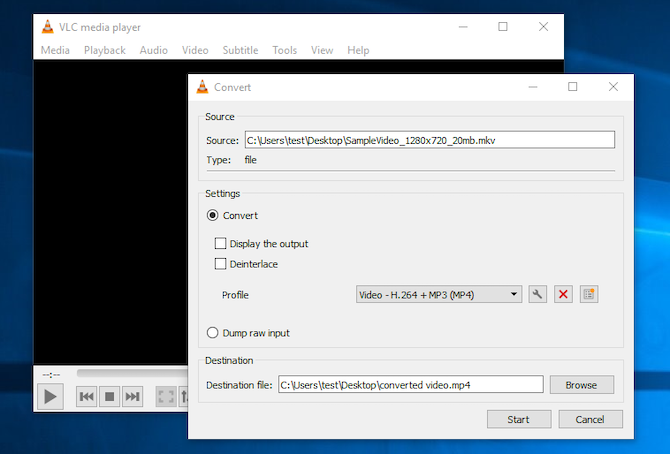Open the Video menu

[195, 50]
